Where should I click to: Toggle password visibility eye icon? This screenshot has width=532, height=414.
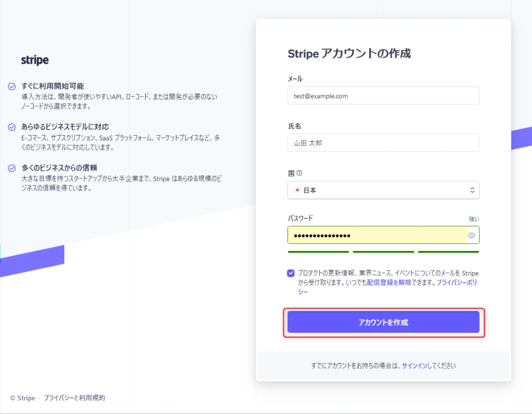point(471,235)
